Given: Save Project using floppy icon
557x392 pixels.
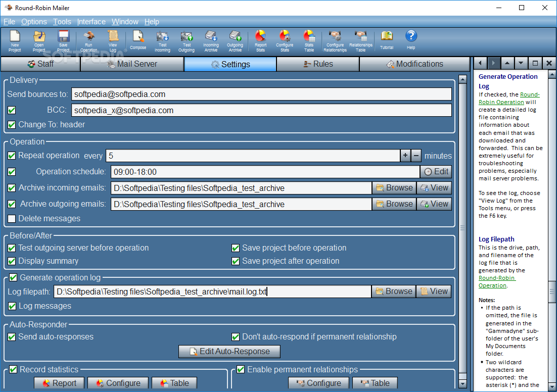Looking at the screenshot, I should click(63, 41).
